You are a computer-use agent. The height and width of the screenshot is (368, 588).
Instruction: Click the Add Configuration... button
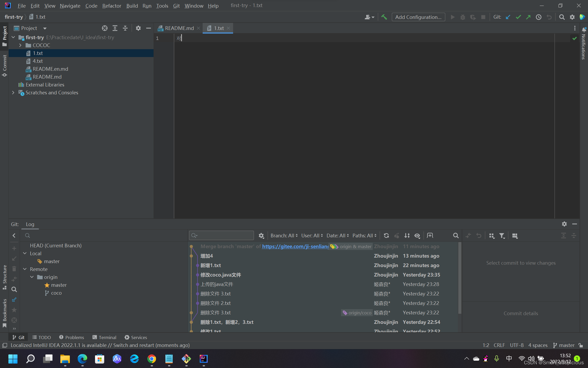(x=418, y=17)
